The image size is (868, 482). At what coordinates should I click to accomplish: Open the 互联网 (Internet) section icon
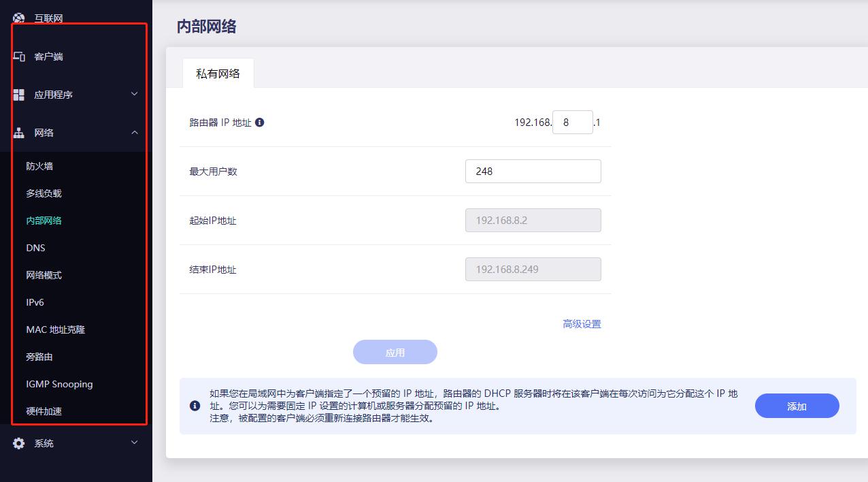pyautogui.click(x=18, y=18)
